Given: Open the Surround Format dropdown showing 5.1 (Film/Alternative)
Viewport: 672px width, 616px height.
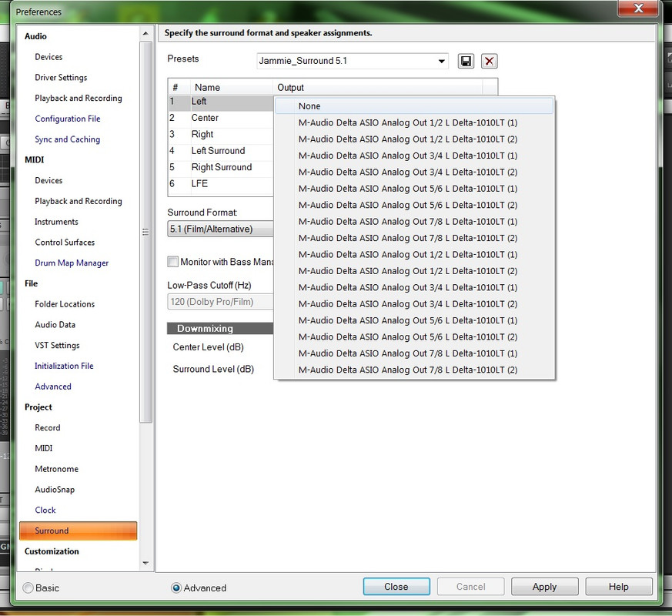Looking at the screenshot, I should tap(220, 229).
